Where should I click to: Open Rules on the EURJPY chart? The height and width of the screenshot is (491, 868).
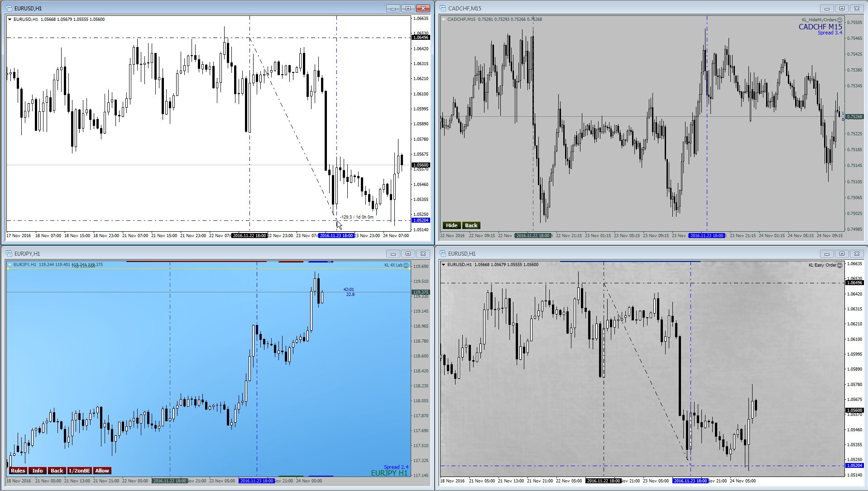point(18,471)
